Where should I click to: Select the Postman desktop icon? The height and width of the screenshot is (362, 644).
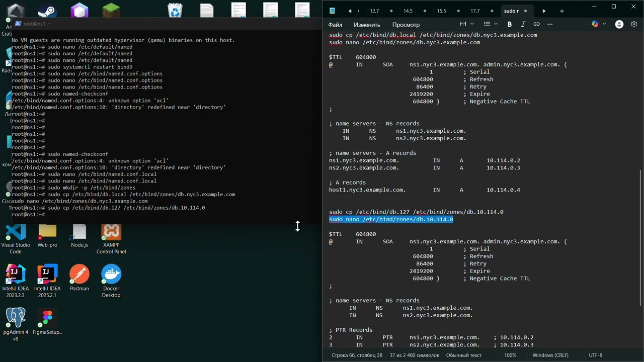coord(79,278)
